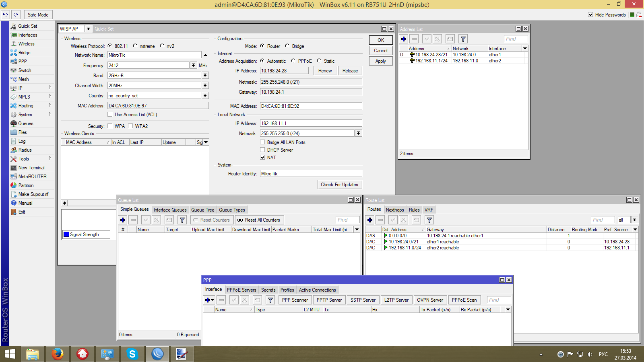
Task: Enable the DHCP Server checkbox
Action: tap(262, 150)
